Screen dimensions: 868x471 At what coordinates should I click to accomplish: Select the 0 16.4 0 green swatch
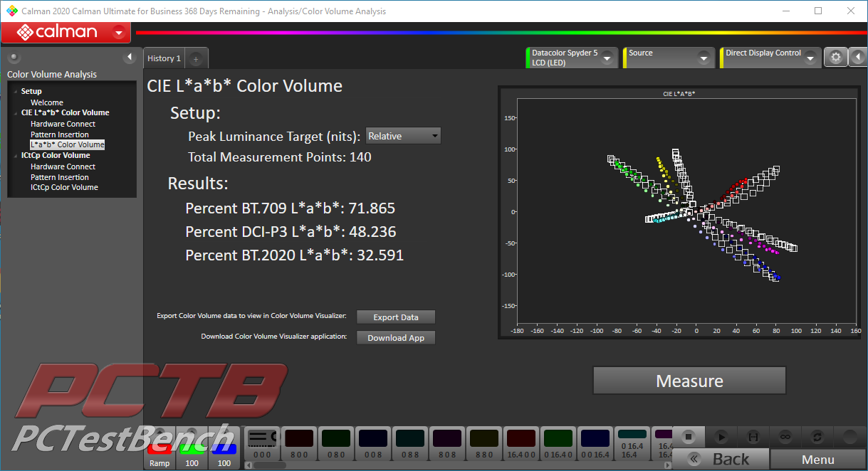coord(558,444)
